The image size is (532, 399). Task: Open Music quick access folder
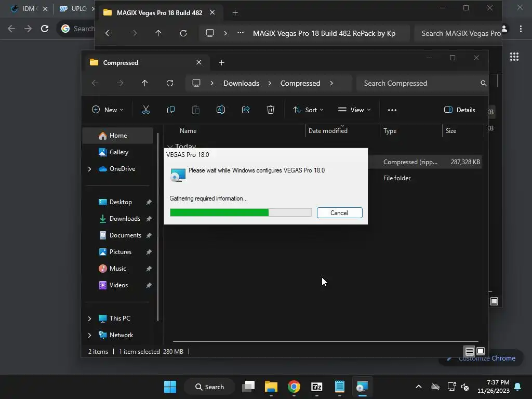117,269
